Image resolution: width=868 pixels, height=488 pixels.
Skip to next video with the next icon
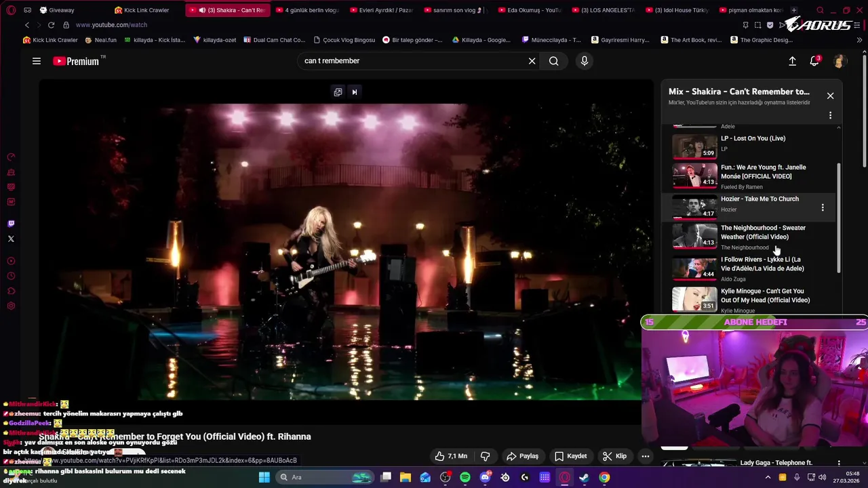[354, 92]
